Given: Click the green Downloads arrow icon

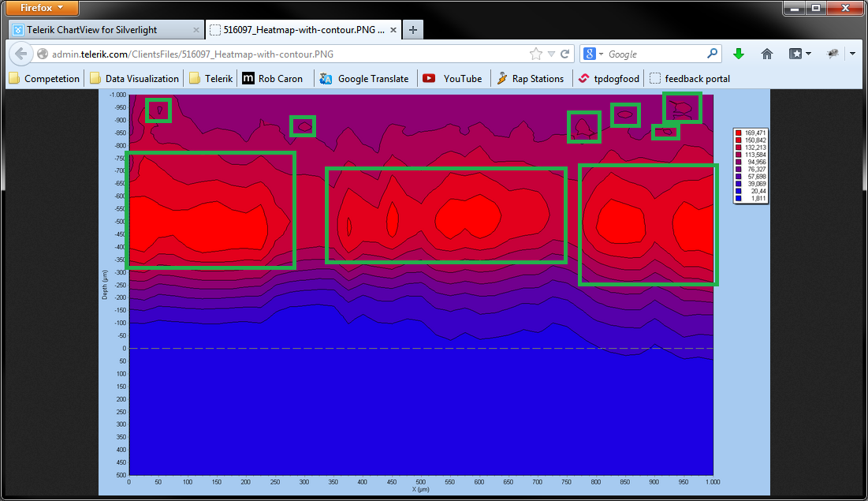Looking at the screenshot, I should 738,54.
